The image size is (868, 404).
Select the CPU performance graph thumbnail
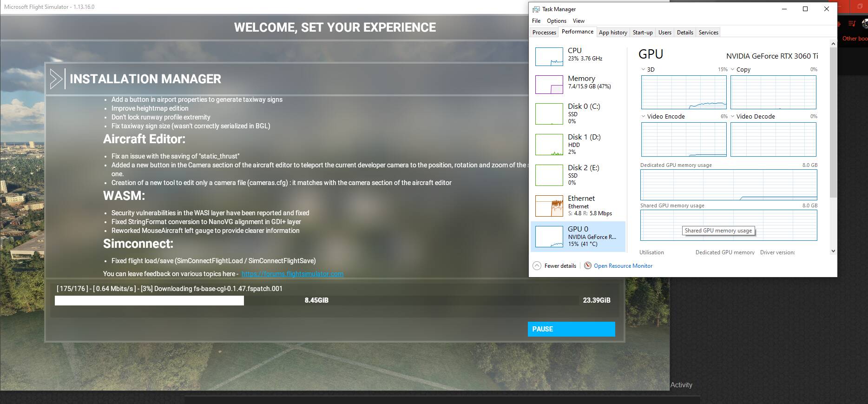coord(549,56)
